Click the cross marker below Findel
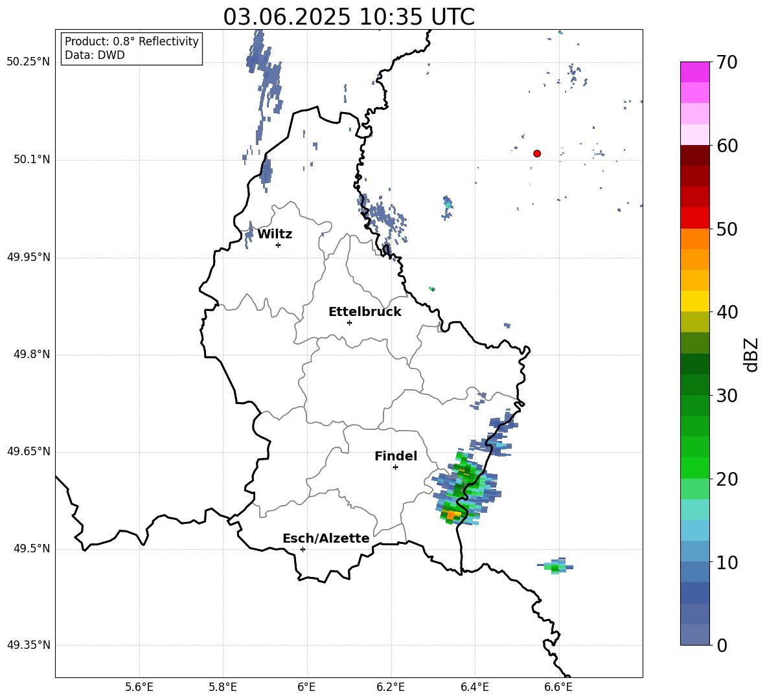Screen dimensions: 767x700 click(395, 468)
